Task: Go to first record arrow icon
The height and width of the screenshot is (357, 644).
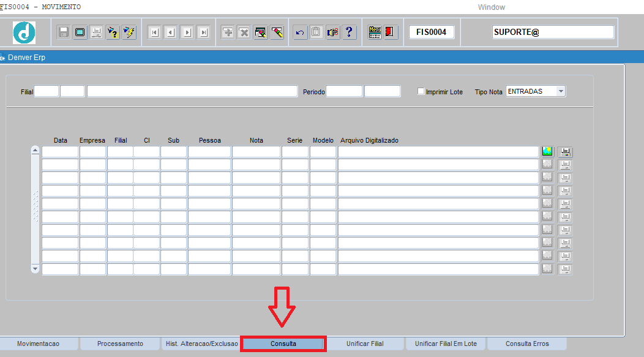Action: 154,32
